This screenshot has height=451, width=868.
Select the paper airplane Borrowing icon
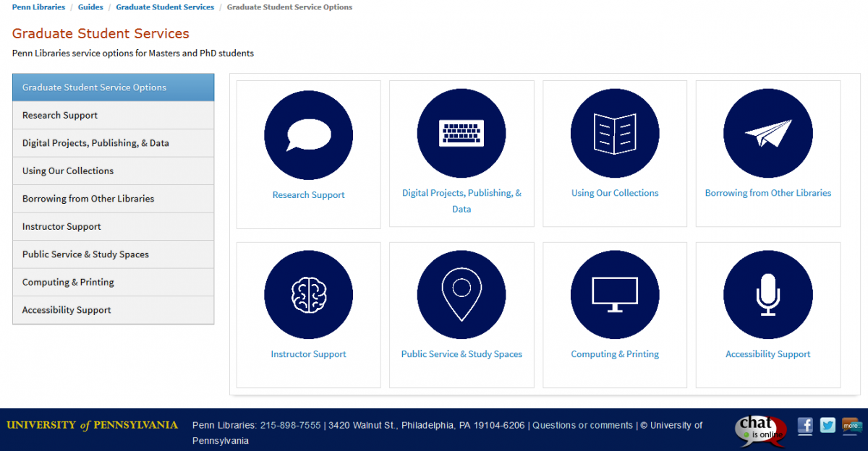coord(768,133)
